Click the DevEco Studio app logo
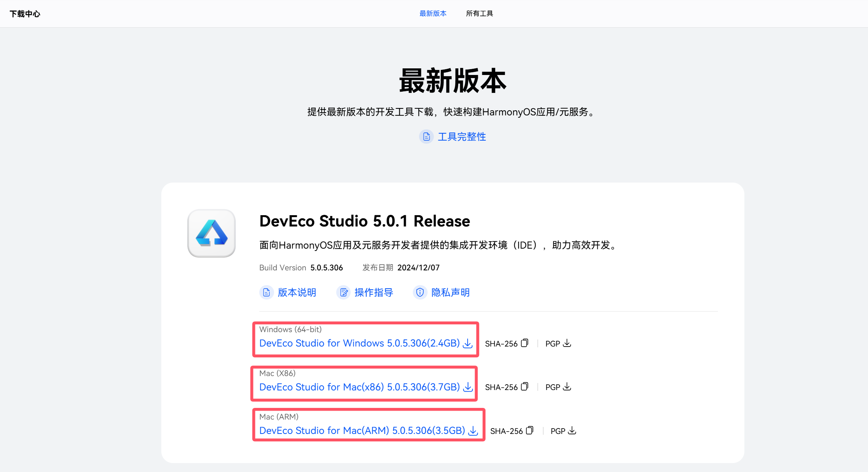The image size is (868, 472). [x=211, y=233]
